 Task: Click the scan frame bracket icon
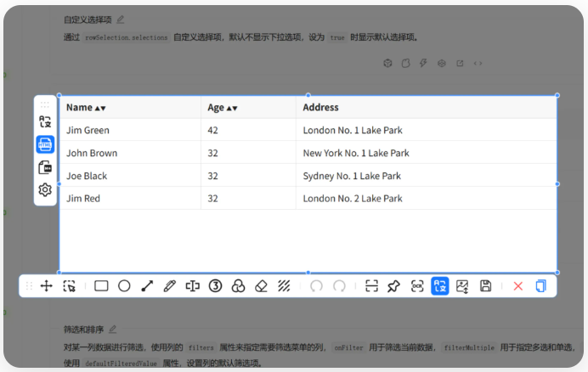point(371,286)
